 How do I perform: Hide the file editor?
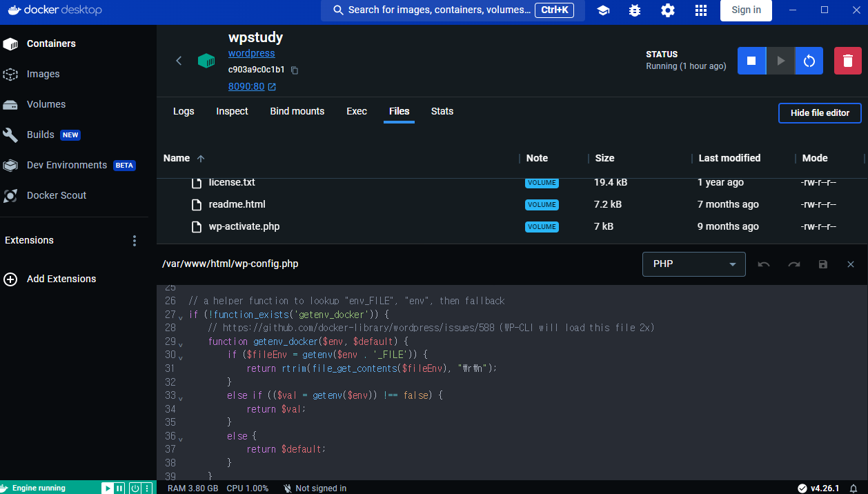pos(820,113)
